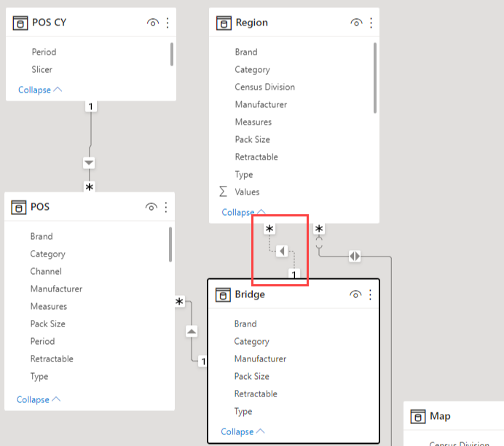
Task: Select the Category field in Bridge
Action: click(x=252, y=341)
